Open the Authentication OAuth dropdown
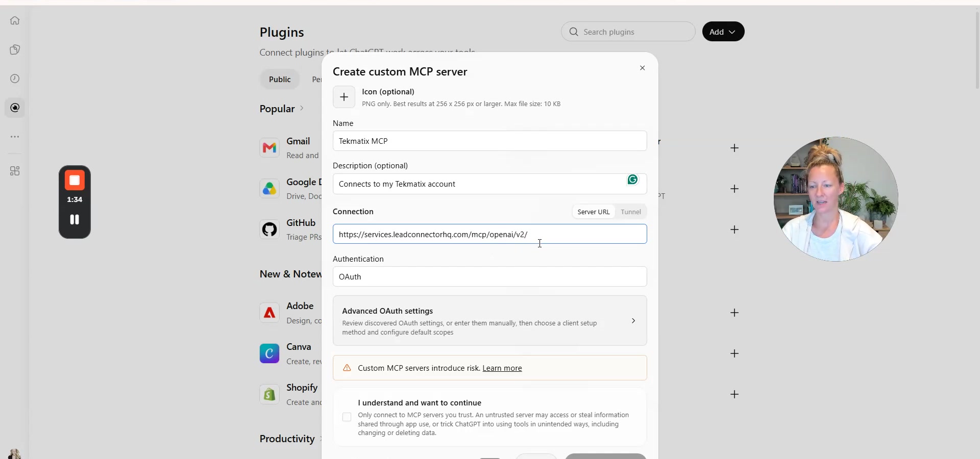980x459 pixels. pos(490,276)
